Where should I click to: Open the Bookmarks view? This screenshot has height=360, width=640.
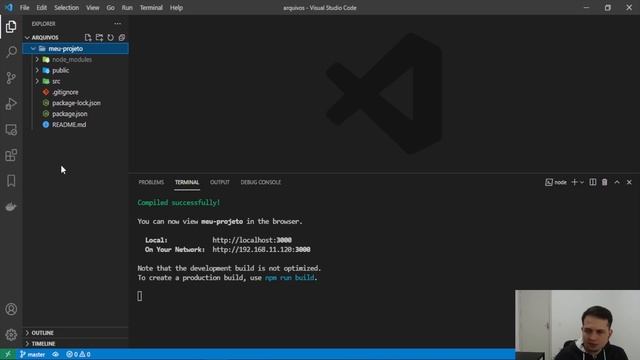[x=11, y=181]
